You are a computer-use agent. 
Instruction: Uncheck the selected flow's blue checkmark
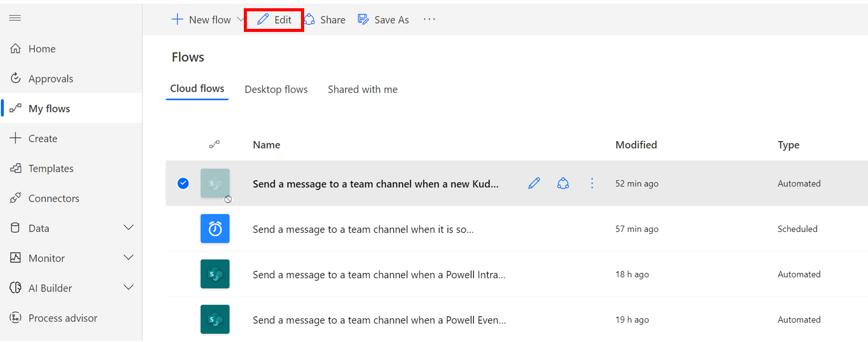[x=183, y=183]
